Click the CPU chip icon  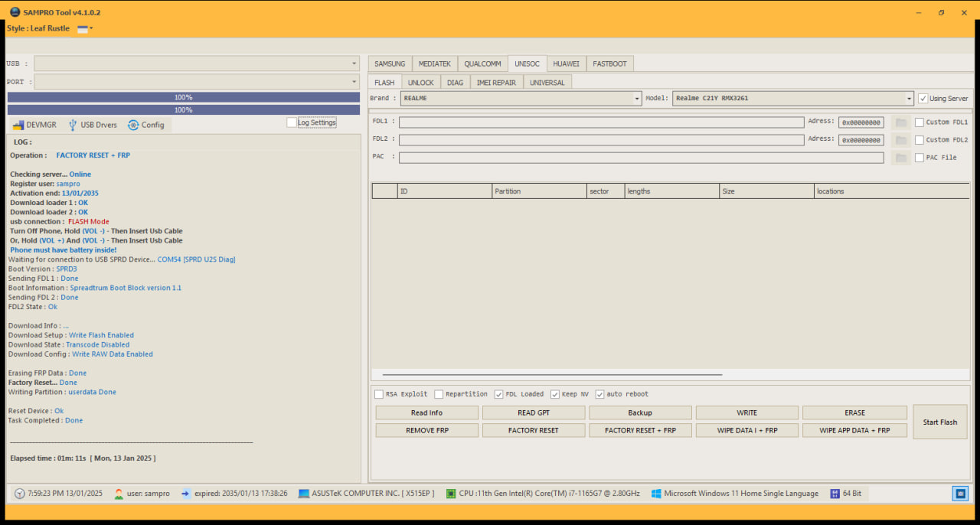coord(451,494)
